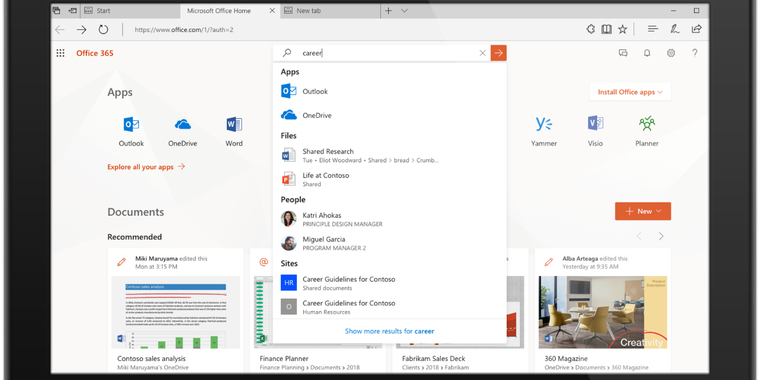Click the Fabrikam Sales Deck title
The height and width of the screenshot is (380, 760).
point(433,359)
